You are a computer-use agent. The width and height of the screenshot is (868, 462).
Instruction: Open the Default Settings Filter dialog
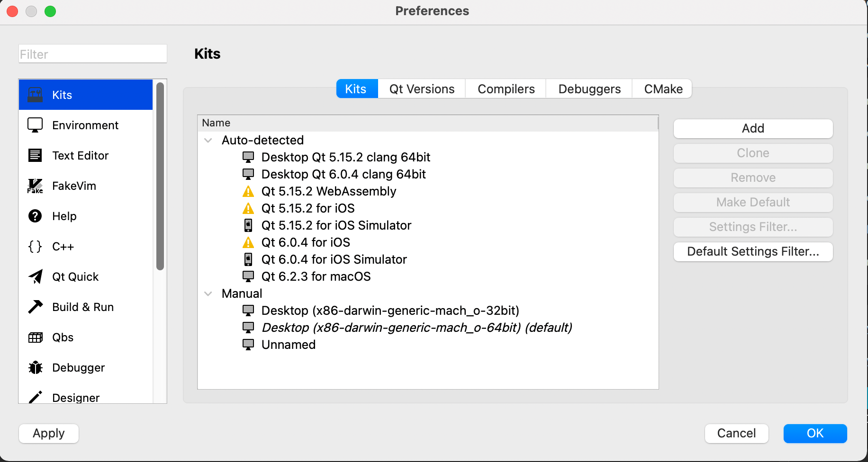pos(752,251)
